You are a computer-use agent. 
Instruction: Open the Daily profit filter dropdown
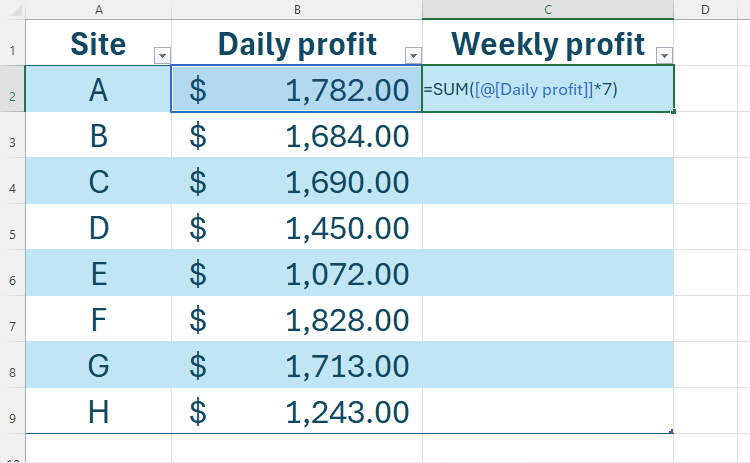point(412,56)
